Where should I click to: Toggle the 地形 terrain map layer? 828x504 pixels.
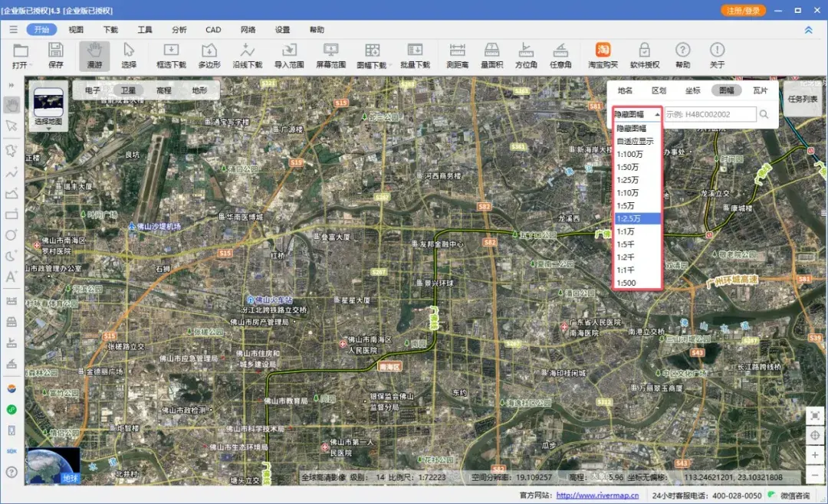(x=199, y=90)
